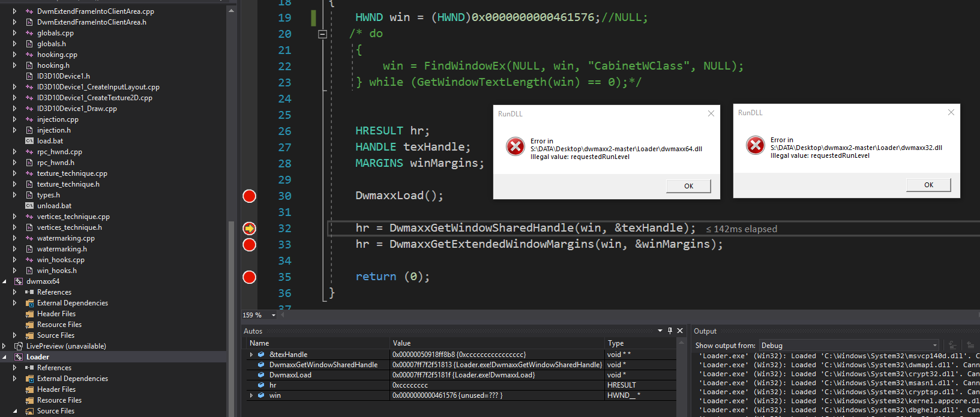Click the DwmaxxLoad(); call on line 30
980x417 pixels.
tap(400, 196)
